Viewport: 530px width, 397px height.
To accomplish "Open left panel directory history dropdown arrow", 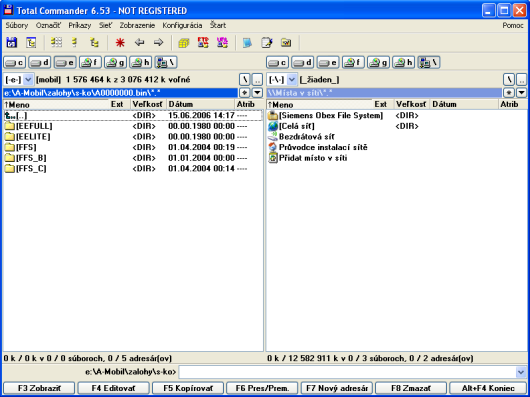I will click(x=258, y=93).
